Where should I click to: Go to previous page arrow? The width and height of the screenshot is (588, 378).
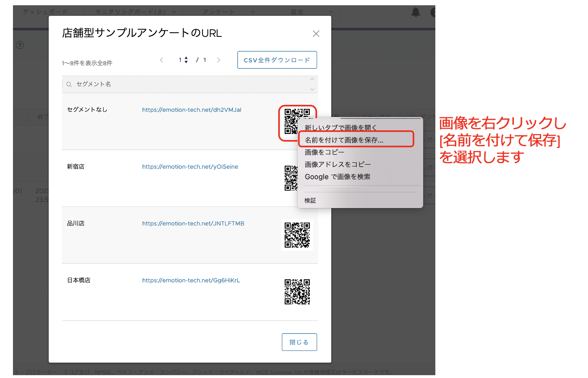161,60
